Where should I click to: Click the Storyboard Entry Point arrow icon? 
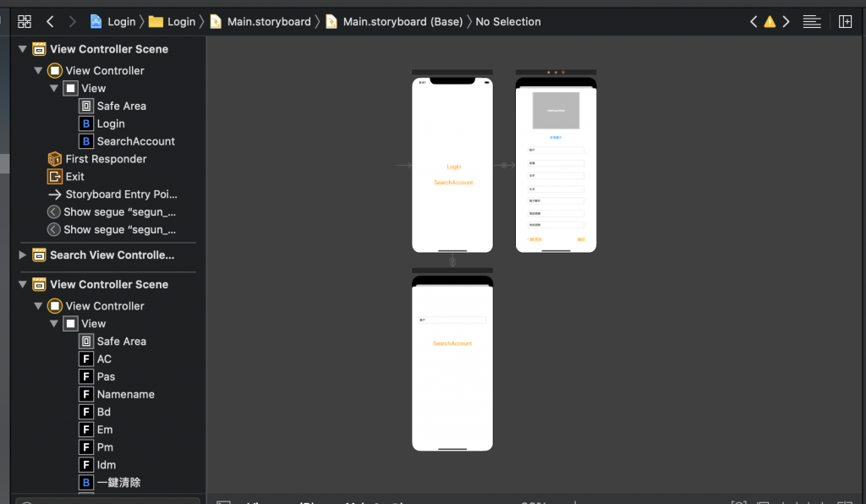tap(55, 194)
